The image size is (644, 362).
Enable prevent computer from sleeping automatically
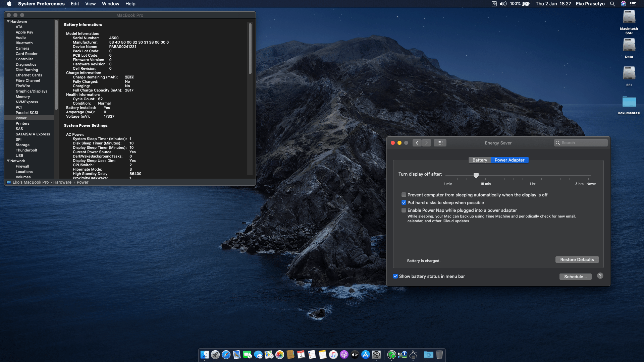click(x=404, y=195)
